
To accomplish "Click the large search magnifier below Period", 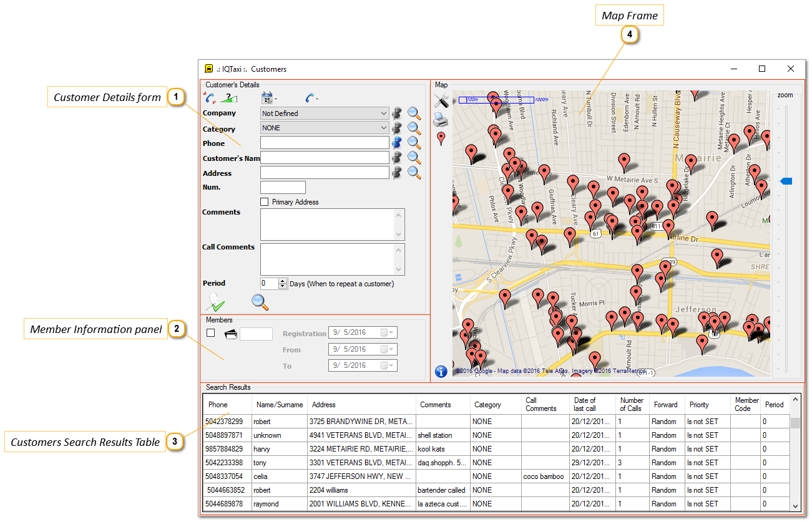I will (260, 302).
